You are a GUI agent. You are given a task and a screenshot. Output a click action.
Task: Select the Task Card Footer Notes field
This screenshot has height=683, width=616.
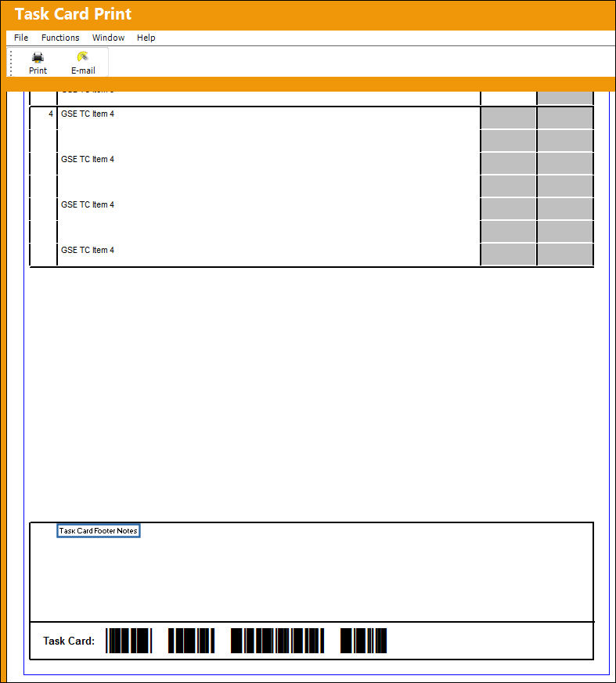pyautogui.click(x=99, y=530)
